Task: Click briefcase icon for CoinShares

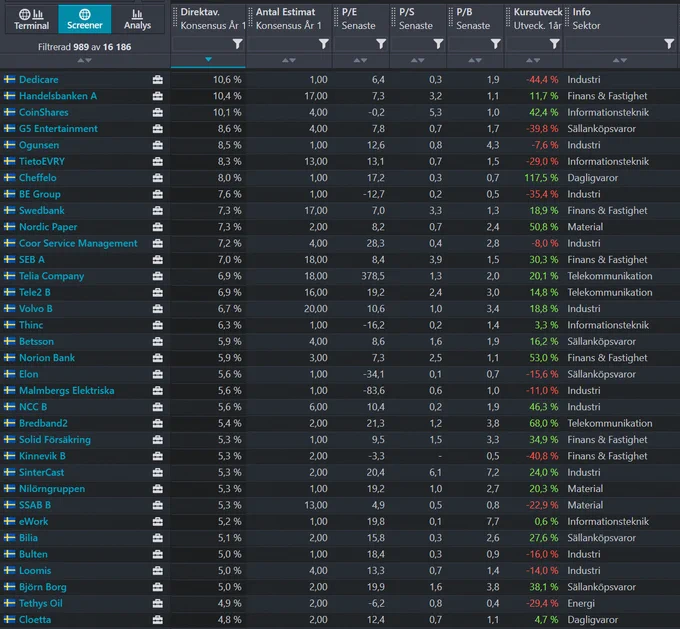Action: [x=158, y=112]
